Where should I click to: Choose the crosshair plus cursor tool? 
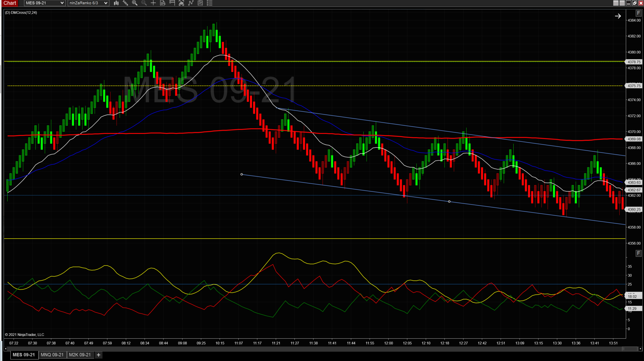click(153, 3)
